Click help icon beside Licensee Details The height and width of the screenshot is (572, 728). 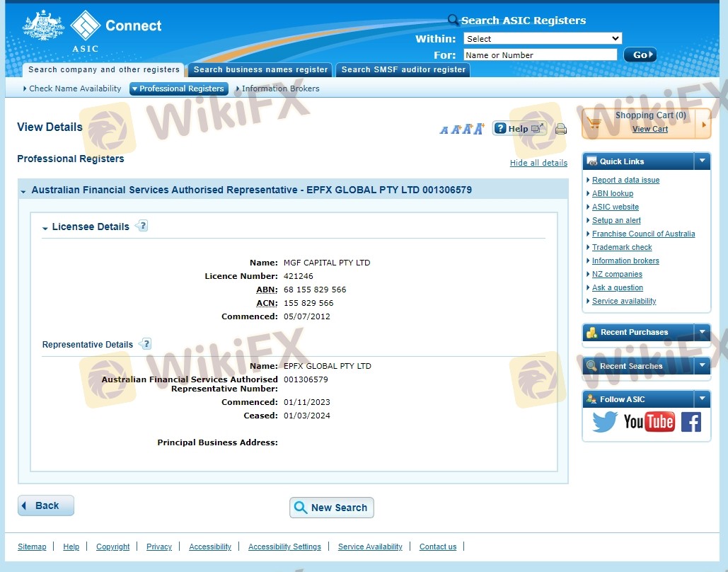(142, 226)
